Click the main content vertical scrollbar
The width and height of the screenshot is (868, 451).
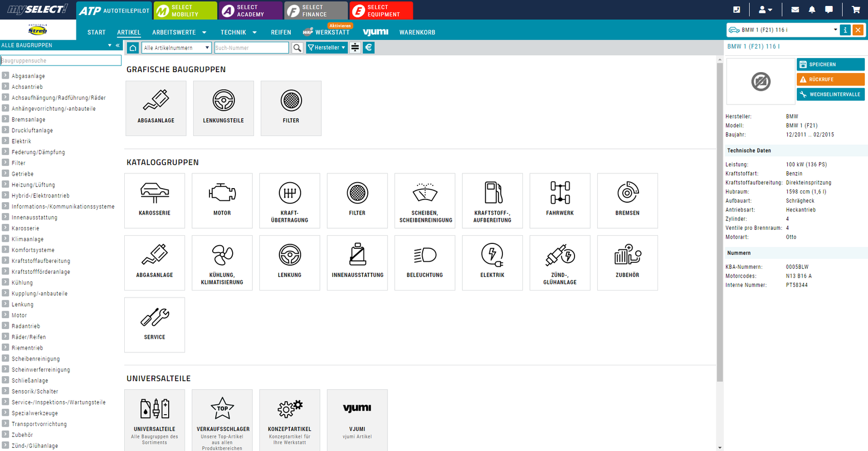click(720, 222)
